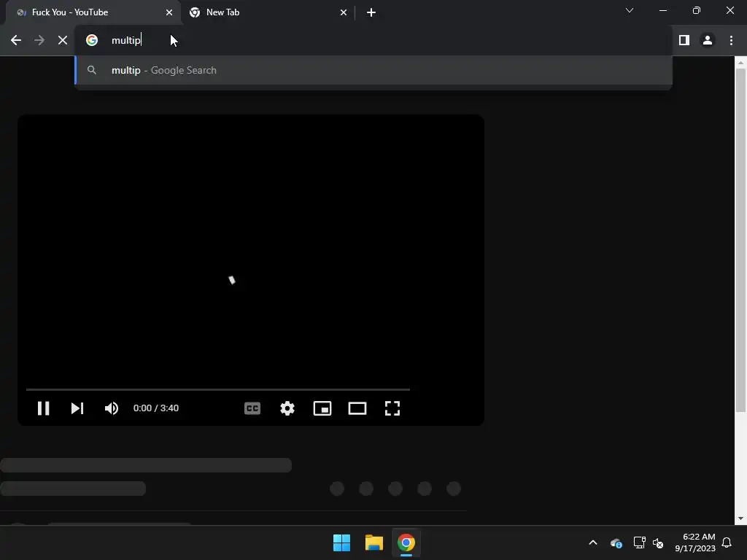Viewport: 747px width, 560px height.
Task: Skip to the next video
Action: point(77,408)
